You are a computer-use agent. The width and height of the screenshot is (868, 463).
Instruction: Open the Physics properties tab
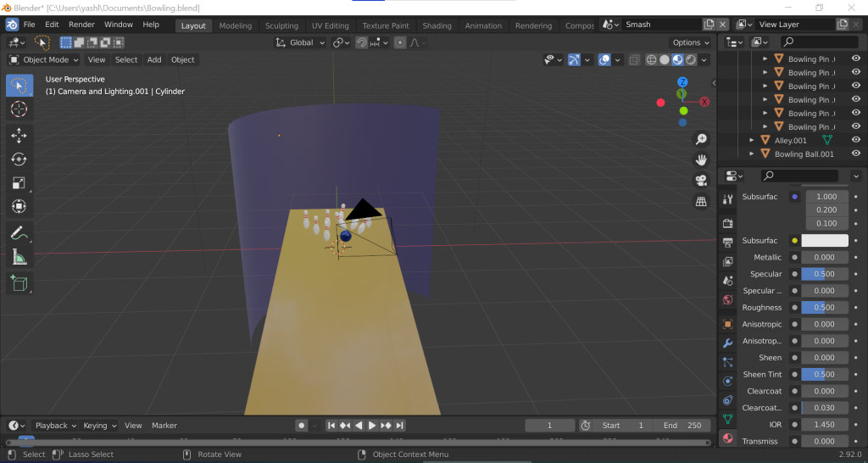point(728,381)
